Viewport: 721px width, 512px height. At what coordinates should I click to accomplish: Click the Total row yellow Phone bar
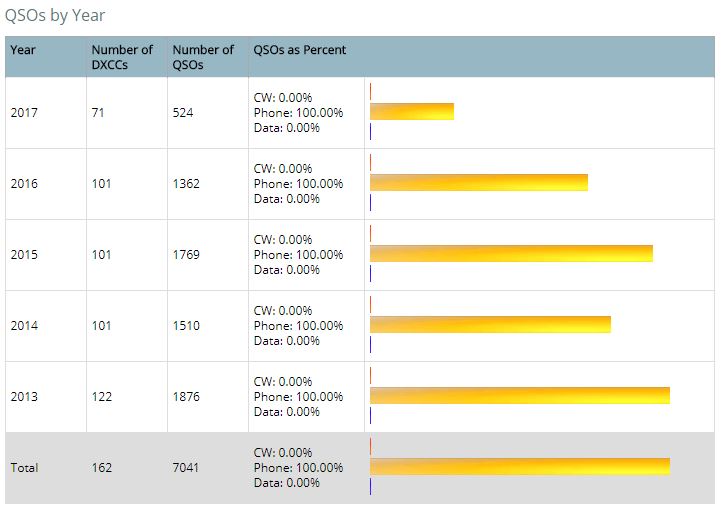coord(520,466)
